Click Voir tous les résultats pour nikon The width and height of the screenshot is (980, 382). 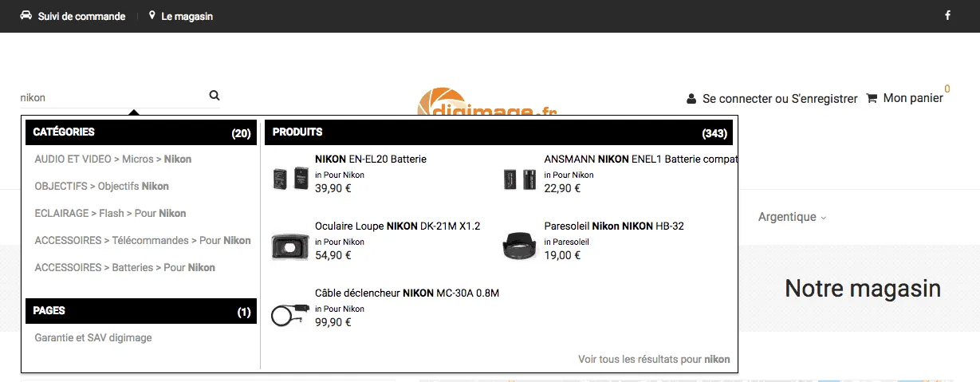(x=654, y=360)
